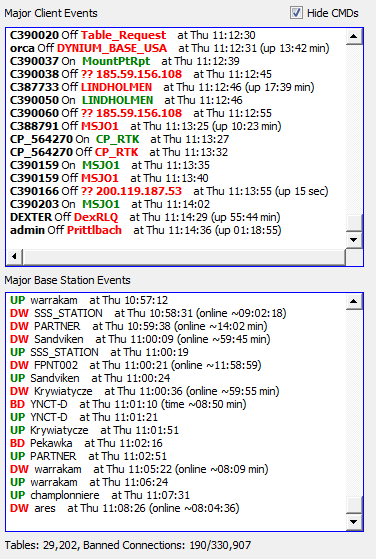Click vertical scrollbar thumb in Client Events list
The width and height of the screenshot is (376, 559).
[x=354, y=223]
